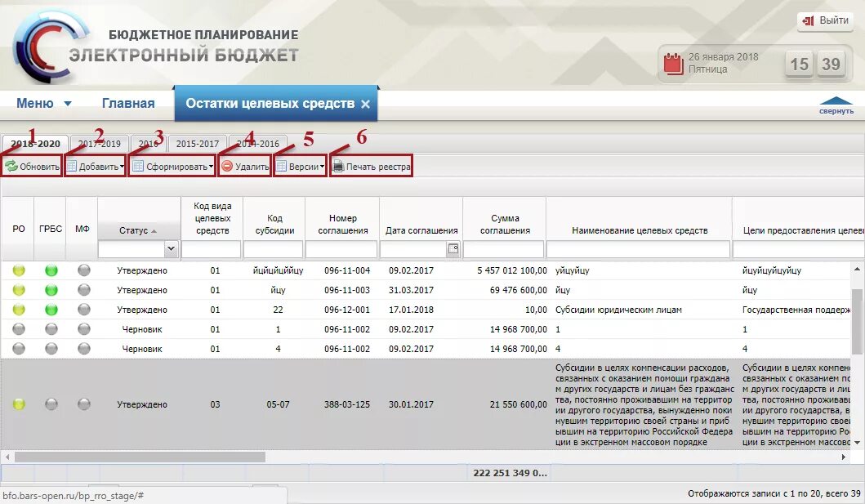Click the scroll right arrow of horizontal scrollbar
The image size is (865, 504).
click(844, 457)
